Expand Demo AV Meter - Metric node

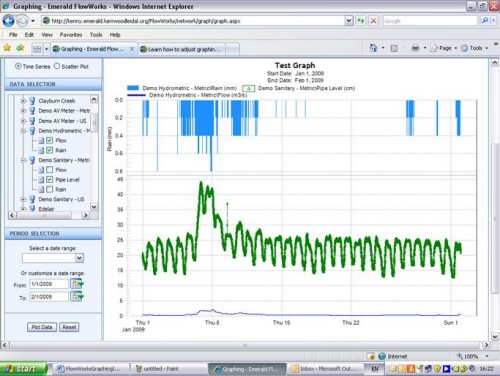[x=23, y=111]
